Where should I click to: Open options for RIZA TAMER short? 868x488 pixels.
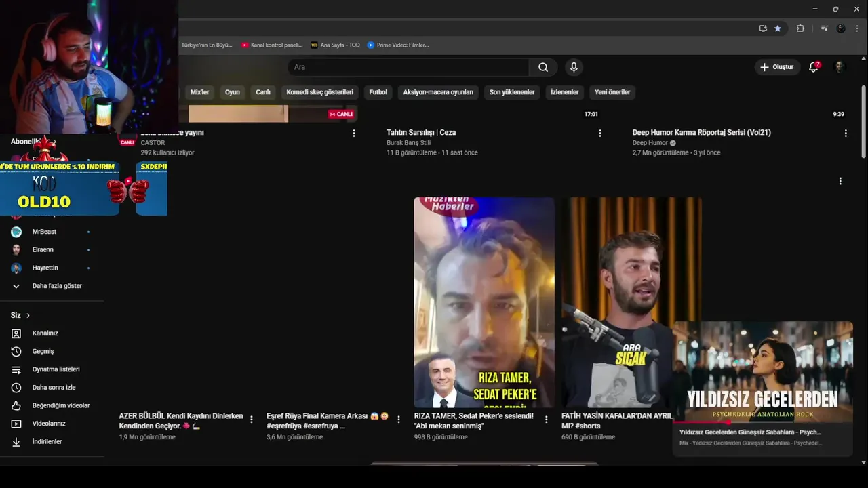[547, 420]
